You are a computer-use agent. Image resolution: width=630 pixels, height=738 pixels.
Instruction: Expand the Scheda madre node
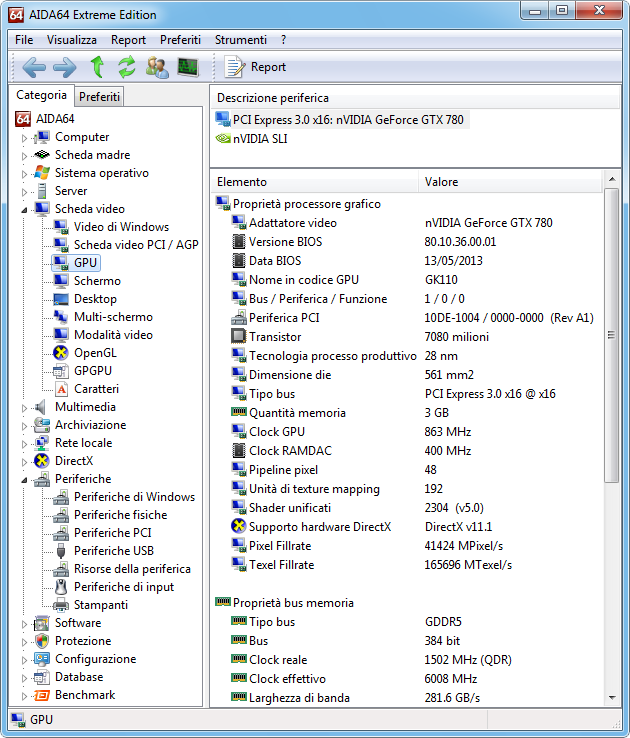click(24, 156)
